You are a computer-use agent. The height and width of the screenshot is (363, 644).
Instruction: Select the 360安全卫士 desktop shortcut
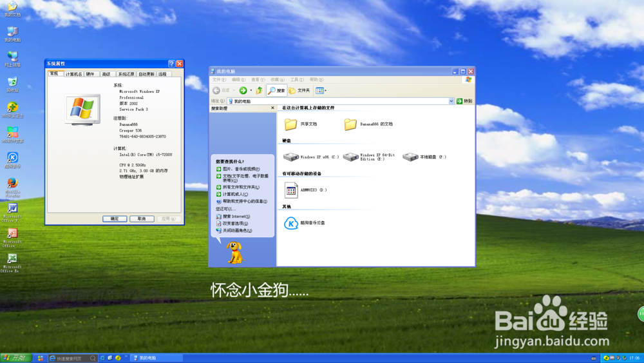pyautogui.click(x=12, y=110)
